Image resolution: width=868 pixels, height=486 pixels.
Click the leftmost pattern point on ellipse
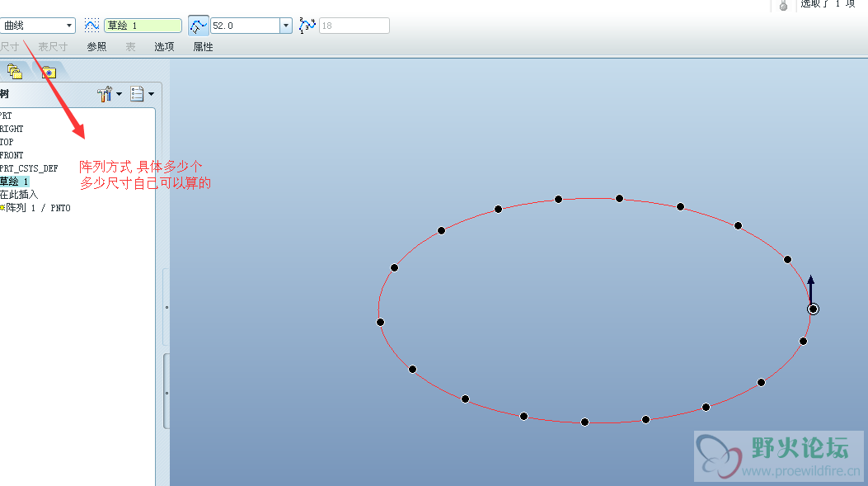(380, 322)
